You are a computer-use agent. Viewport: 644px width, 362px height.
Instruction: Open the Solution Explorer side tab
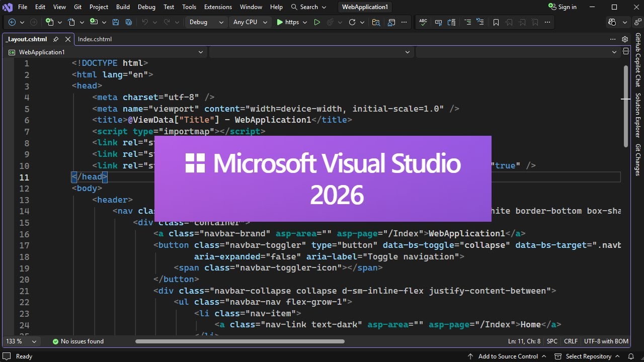click(637, 115)
